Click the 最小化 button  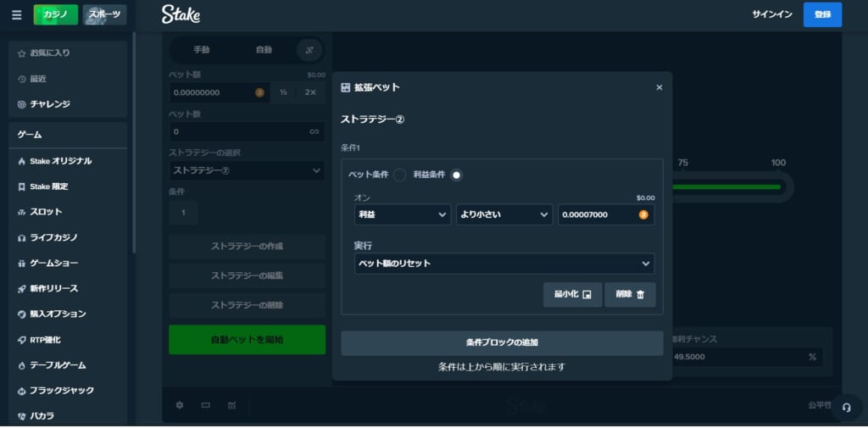(x=572, y=295)
